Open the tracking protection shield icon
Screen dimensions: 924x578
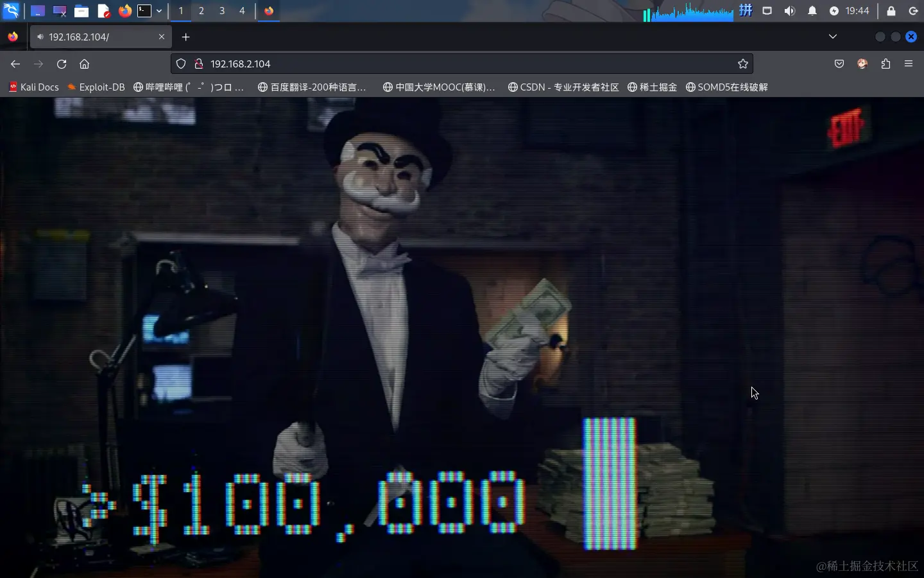pyautogui.click(x=181, y=64)
